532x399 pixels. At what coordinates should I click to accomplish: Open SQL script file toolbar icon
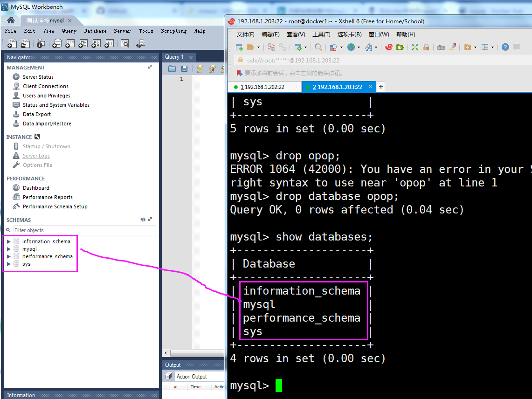coord(26,43)
